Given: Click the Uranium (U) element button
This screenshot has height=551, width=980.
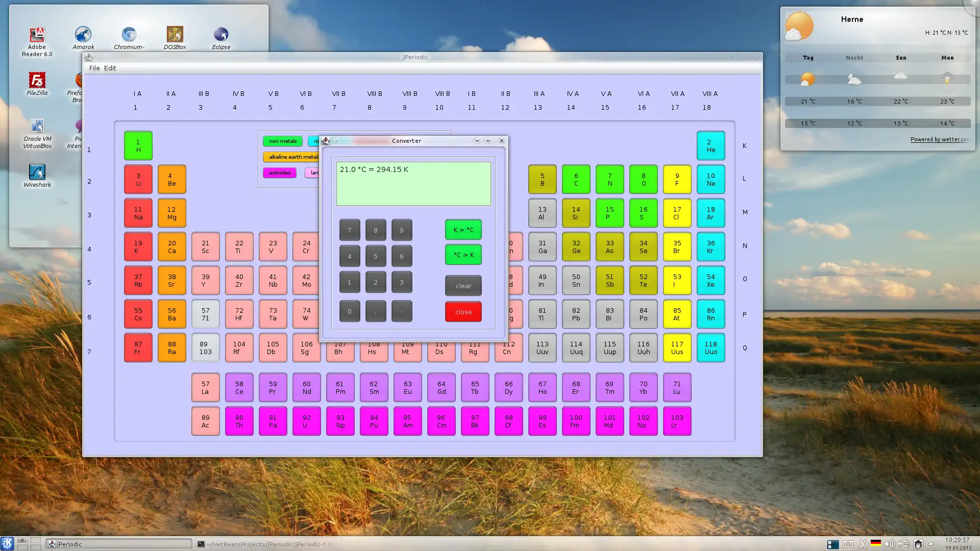Looking at the screenshot, I should click(306, 420).
